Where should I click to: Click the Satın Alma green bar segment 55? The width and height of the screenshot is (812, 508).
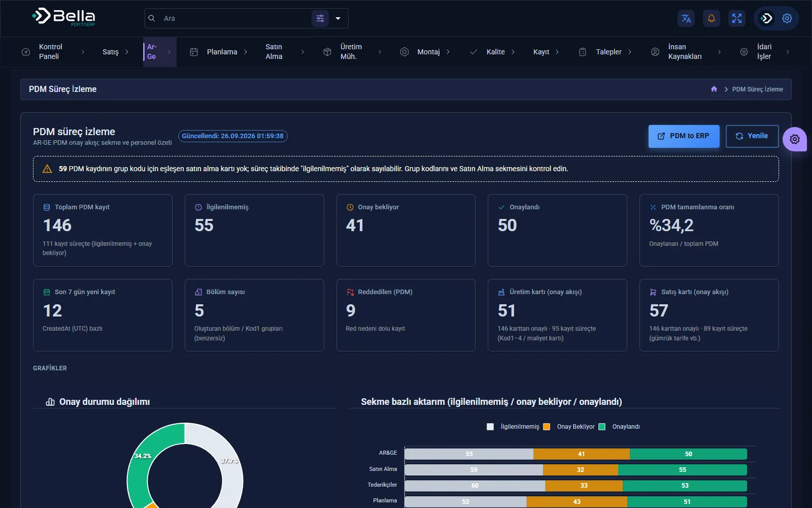(x=683, y=470)
